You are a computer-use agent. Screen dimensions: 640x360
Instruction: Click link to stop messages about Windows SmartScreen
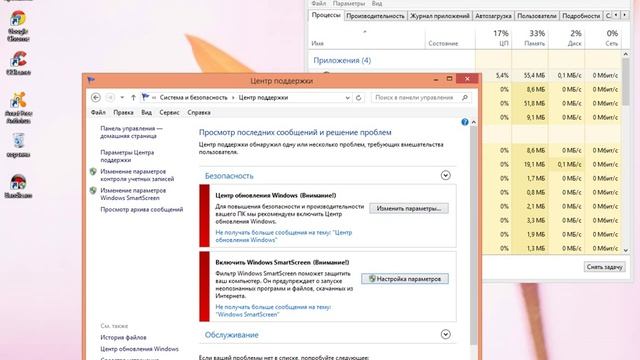tap(273, 311)
